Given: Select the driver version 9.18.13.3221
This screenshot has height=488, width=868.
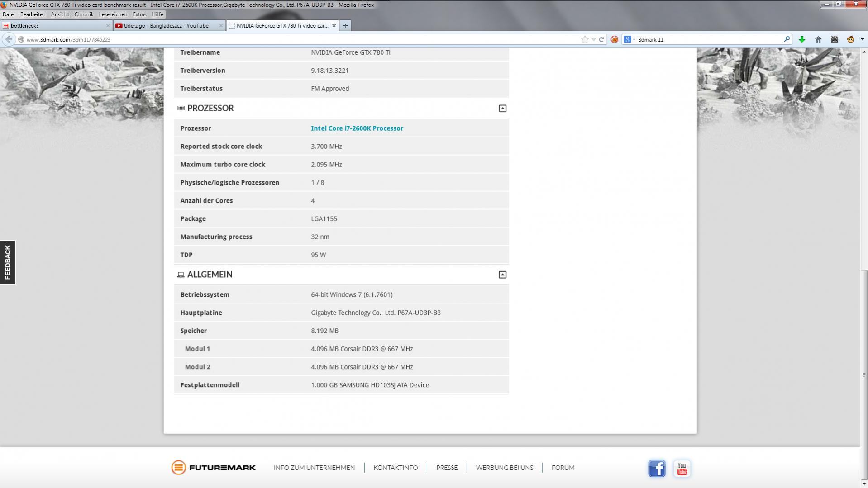Looking at the screenshot, I should pos(329,71).
